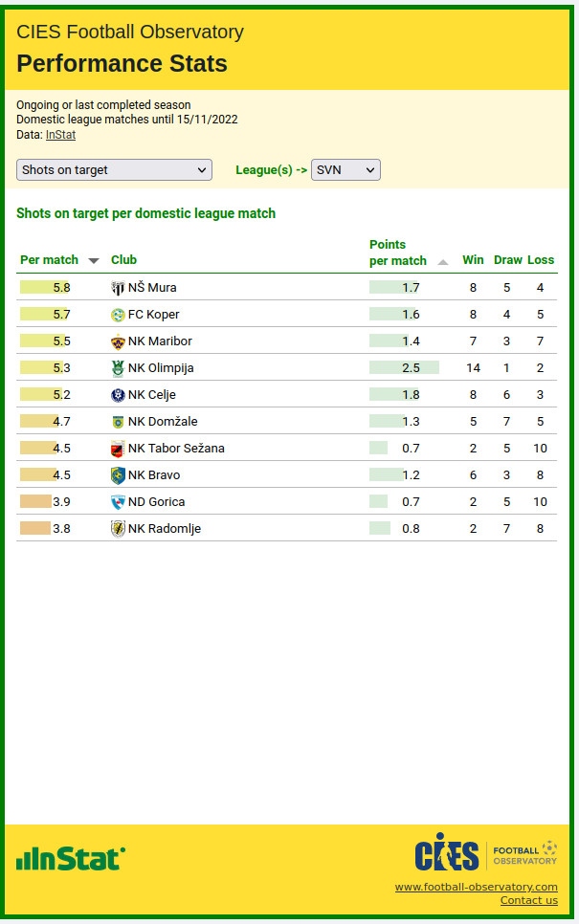
Task: Click the NK Celje club crest icon
Action: click(118, 395)
